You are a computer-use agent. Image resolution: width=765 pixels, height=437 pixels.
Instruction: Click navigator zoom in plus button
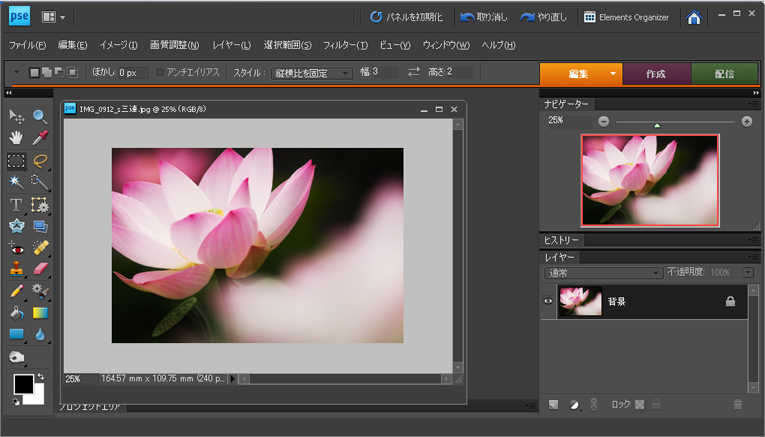[x=746, y=121]
